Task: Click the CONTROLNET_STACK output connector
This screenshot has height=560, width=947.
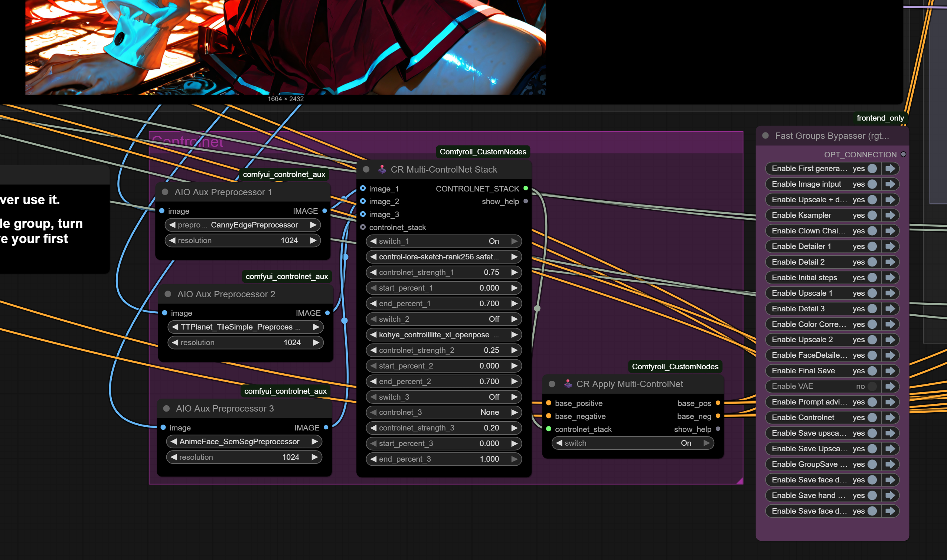Action: [525, 188]
